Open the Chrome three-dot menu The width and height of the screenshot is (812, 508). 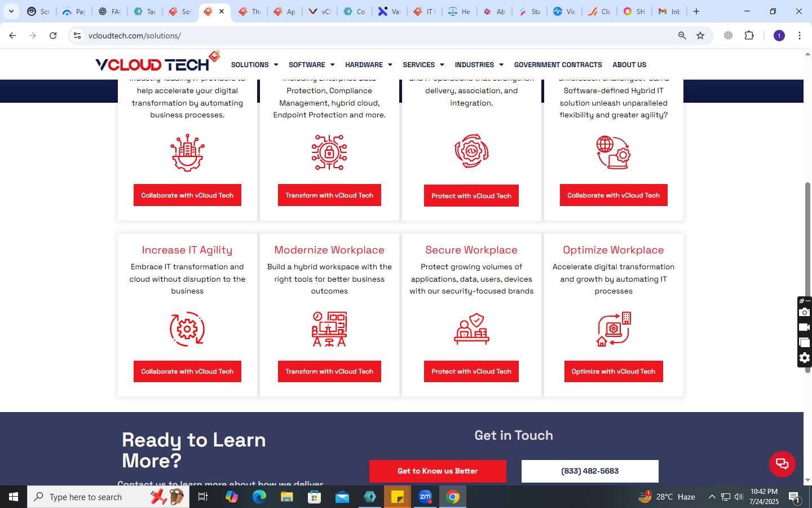[799, 36]
